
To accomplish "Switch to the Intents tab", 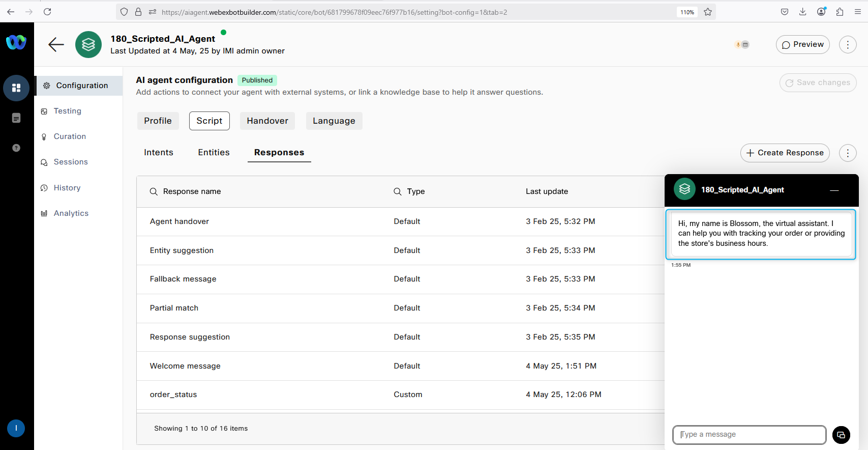I will coord(159,152).
